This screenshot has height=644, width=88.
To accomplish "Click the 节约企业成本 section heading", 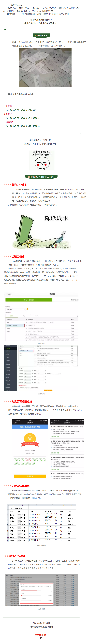I will 19,185.
